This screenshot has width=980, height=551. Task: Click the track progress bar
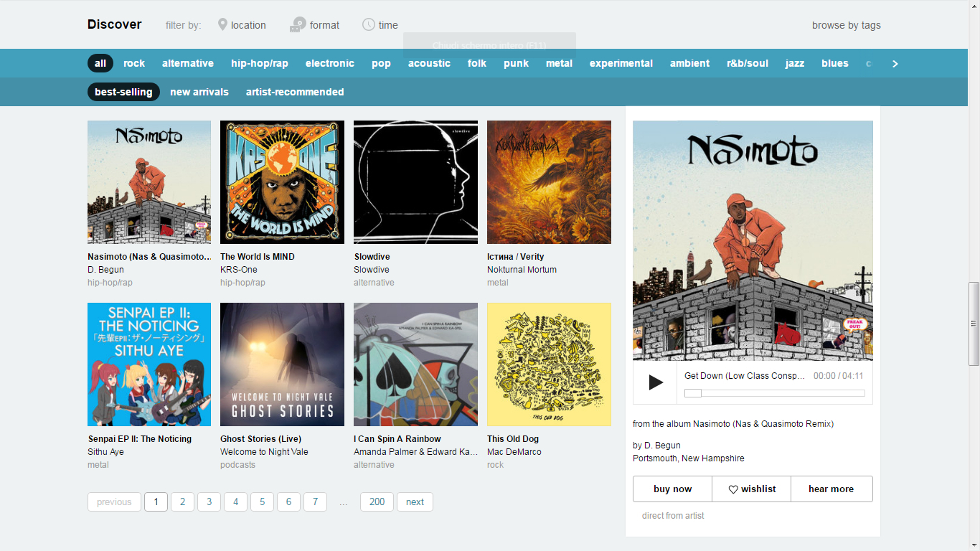[x=775, y=393]
